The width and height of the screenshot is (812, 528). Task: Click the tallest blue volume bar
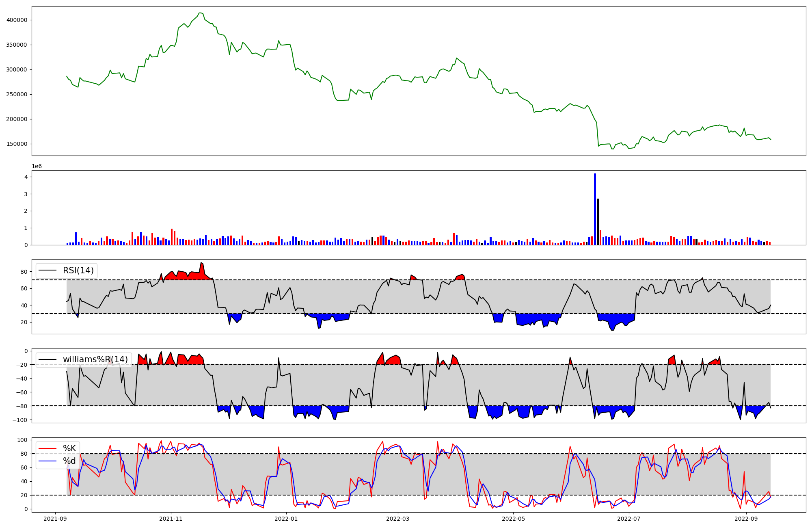pyautogui.click(x=595, y=209)
